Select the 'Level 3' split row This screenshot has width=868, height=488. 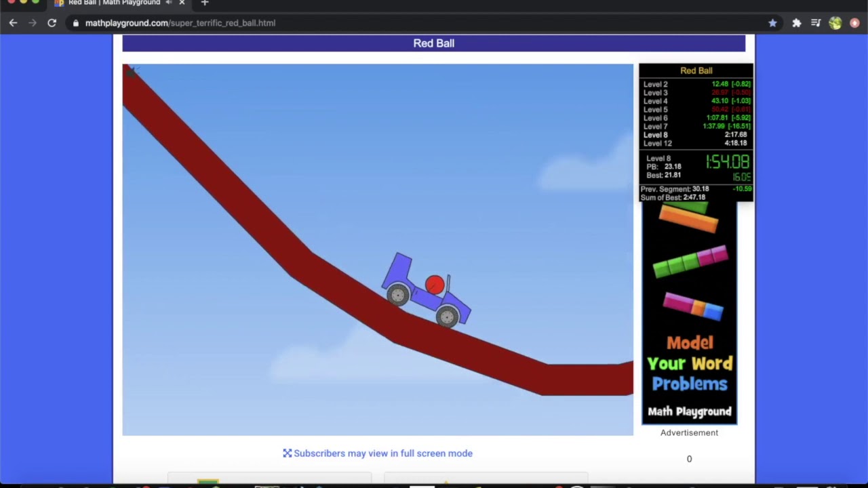tap(696, 93)
